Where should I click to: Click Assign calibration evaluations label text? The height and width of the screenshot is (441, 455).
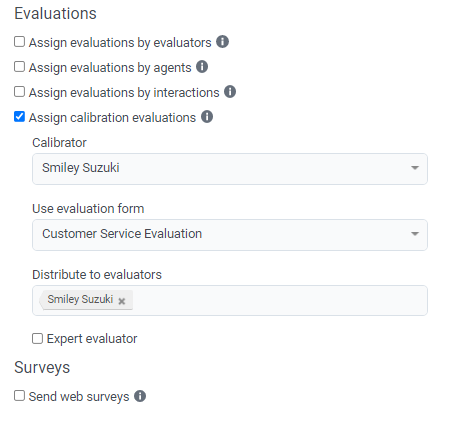112,118
